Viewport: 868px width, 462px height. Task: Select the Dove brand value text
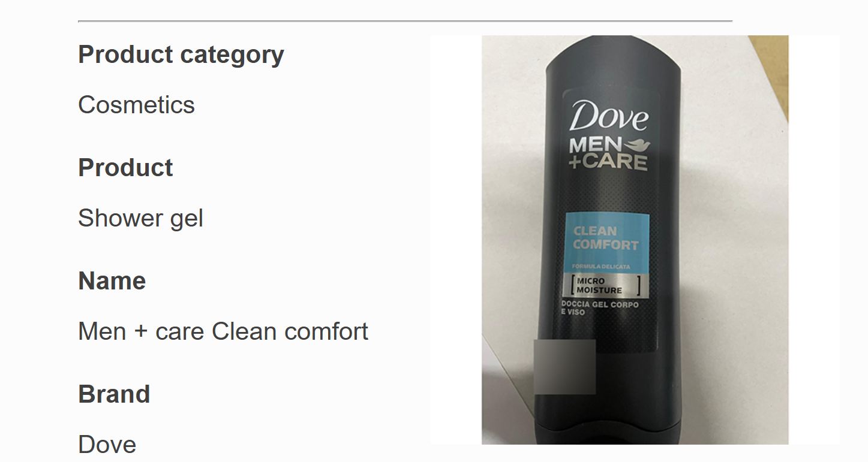107,445
